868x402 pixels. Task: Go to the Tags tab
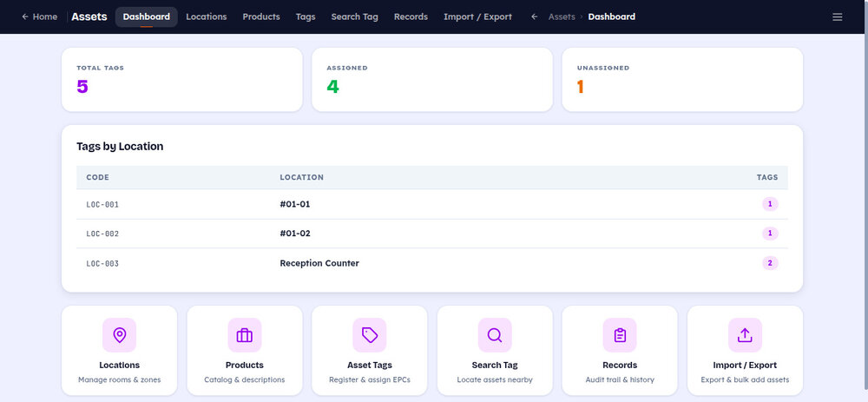pos(306,16)
